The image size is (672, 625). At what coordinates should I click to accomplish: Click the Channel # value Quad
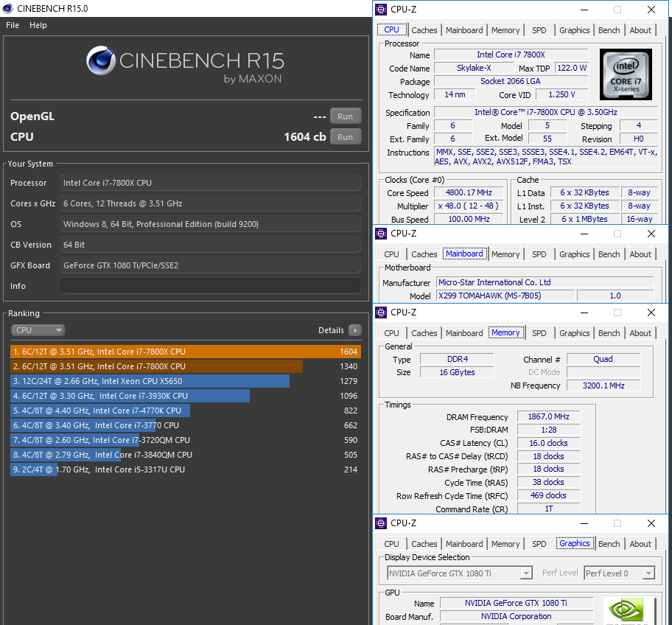pos(603,359)
